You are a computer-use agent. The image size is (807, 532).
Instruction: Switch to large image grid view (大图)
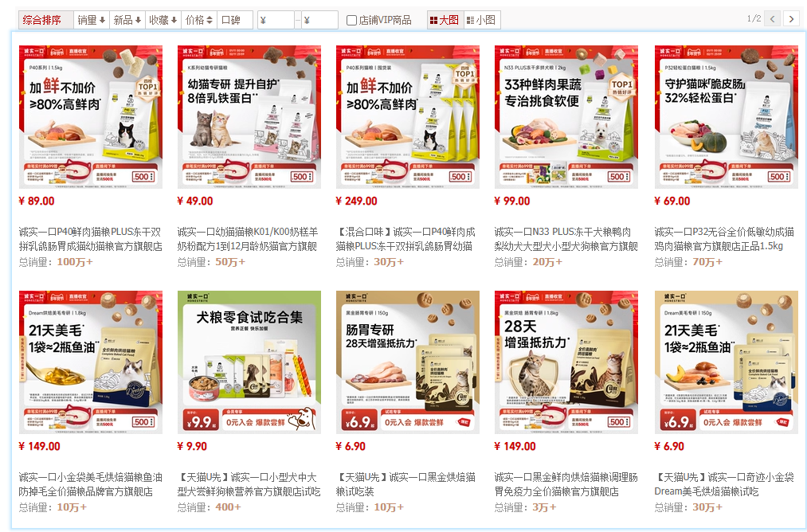point(445,20)
